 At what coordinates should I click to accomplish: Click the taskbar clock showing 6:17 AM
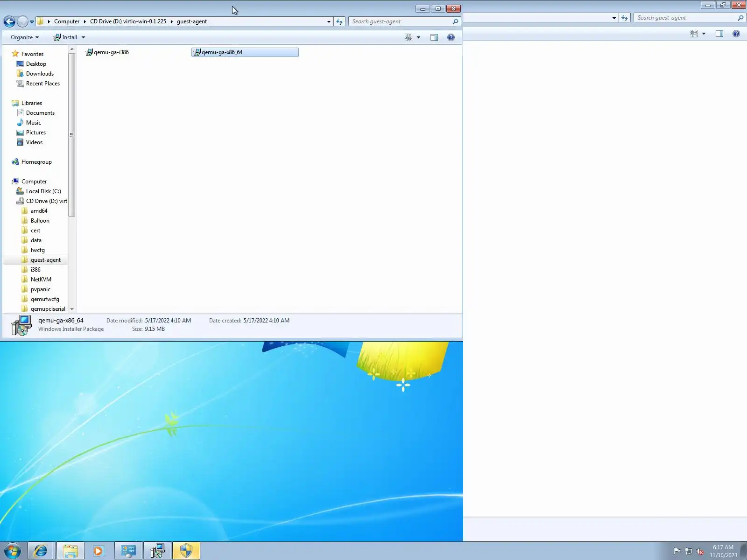[723, 551]
